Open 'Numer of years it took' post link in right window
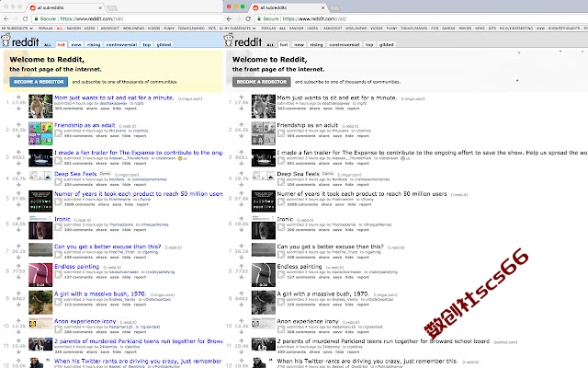This screenshot has width=588, height=368. pyautogui.click(x=362, y=194)
